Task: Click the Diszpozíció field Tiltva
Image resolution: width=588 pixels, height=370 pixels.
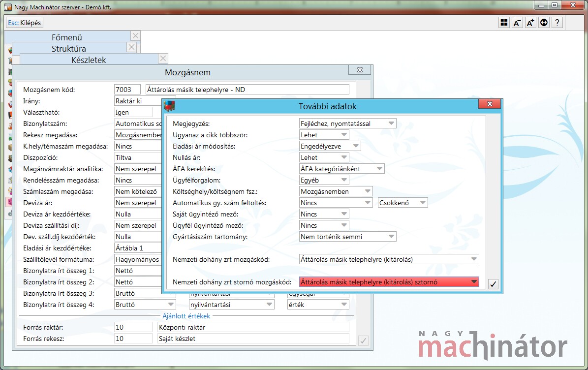Action: [138, 157]
